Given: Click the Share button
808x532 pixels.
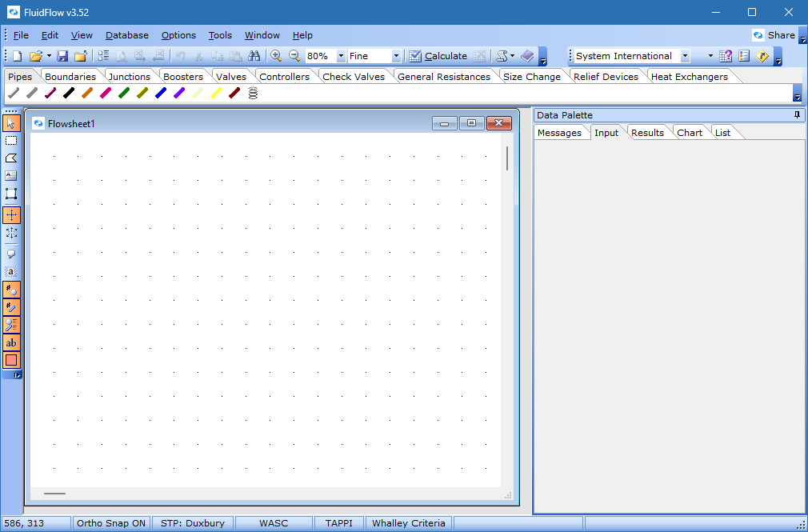Looking at the screenshot, I should tap(774, 35).
